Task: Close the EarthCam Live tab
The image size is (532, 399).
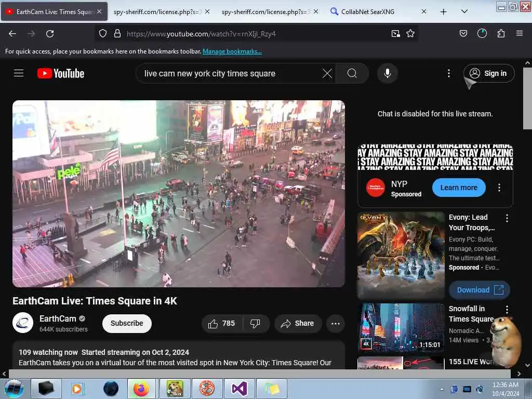Action: pyautogui.click(x=99, y=11)
